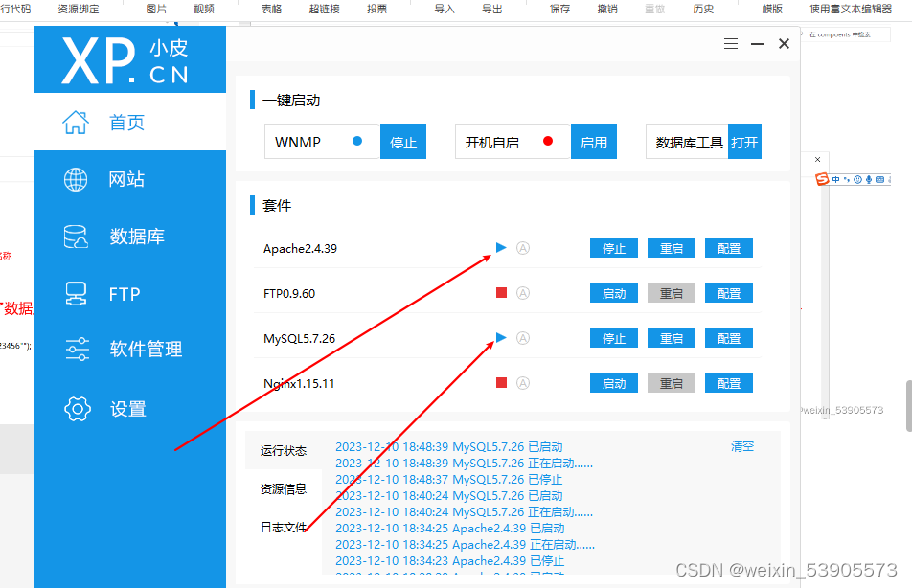The image size is (912, 588).
Task: Click 视频 in background editor toolbar
Action: (204, 9)
